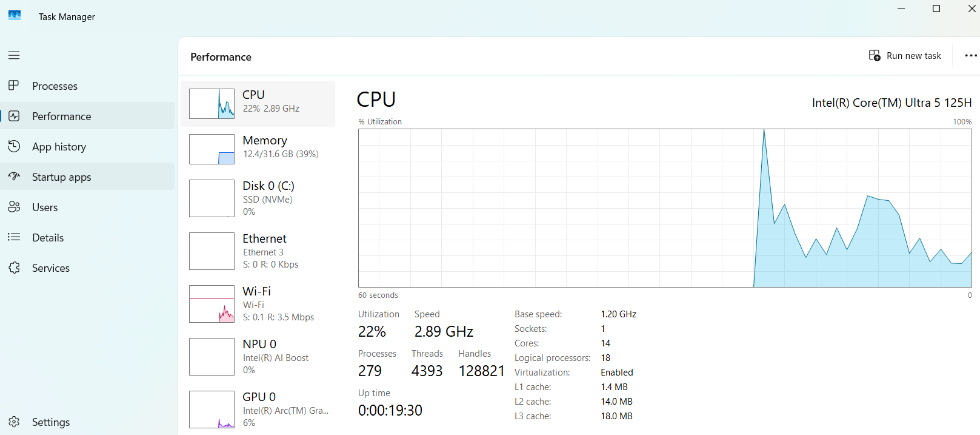This screenshot has height=435, width=980.
Task: Select GPU 0 Intel Arc entry
Action: coord(258,409)
